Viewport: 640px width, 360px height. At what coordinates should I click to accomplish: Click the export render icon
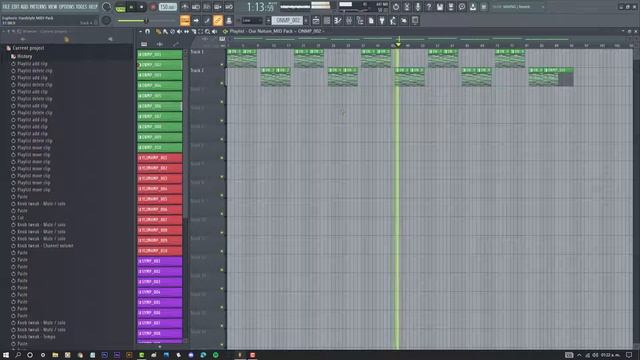coord(451,7)
